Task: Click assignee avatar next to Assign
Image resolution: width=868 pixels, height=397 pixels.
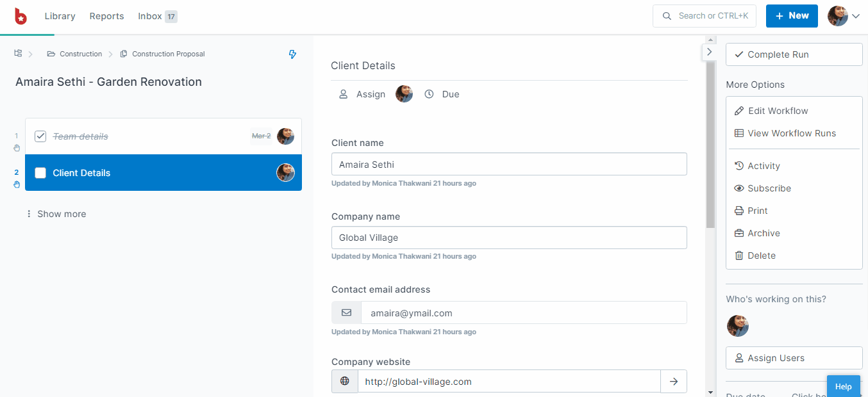Action: 404,94
